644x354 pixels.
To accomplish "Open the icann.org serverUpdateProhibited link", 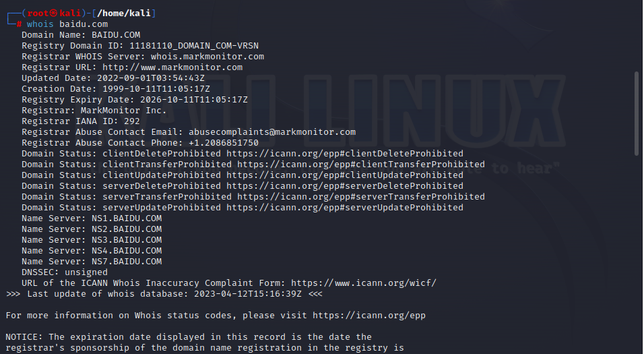I will click(344, 208).
